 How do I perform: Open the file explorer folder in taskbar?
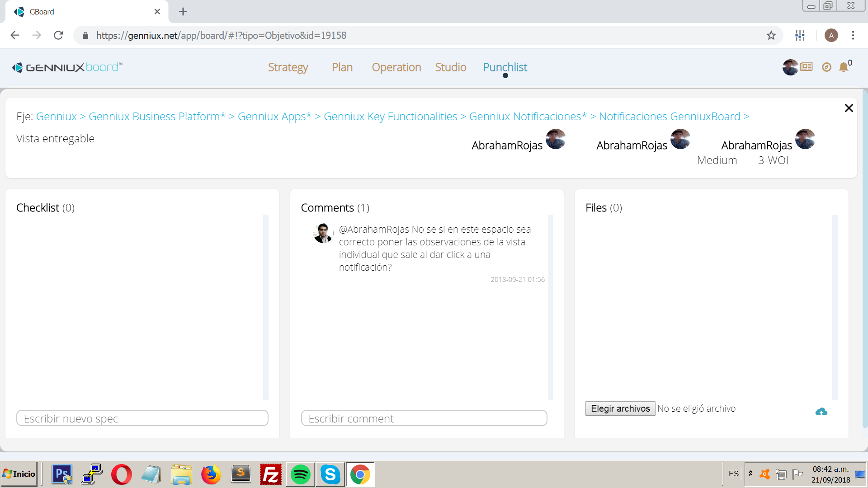tap(181, 474)
